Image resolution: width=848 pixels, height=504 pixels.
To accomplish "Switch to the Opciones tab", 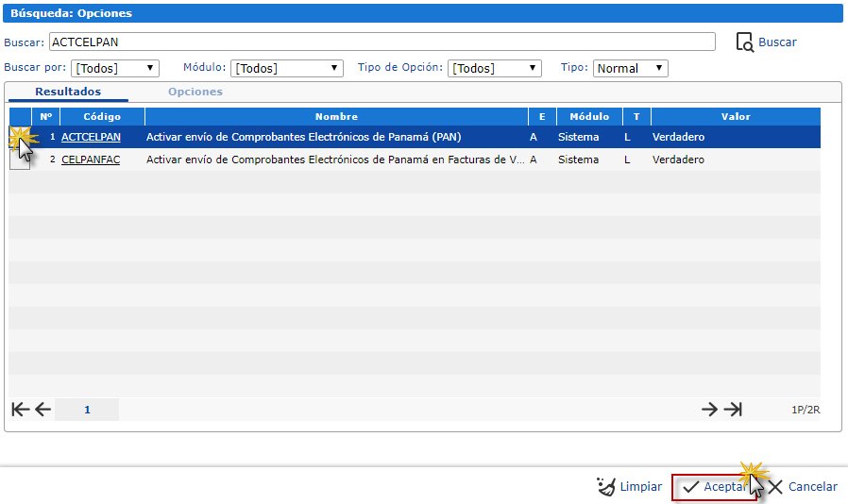I will [195, 92].
